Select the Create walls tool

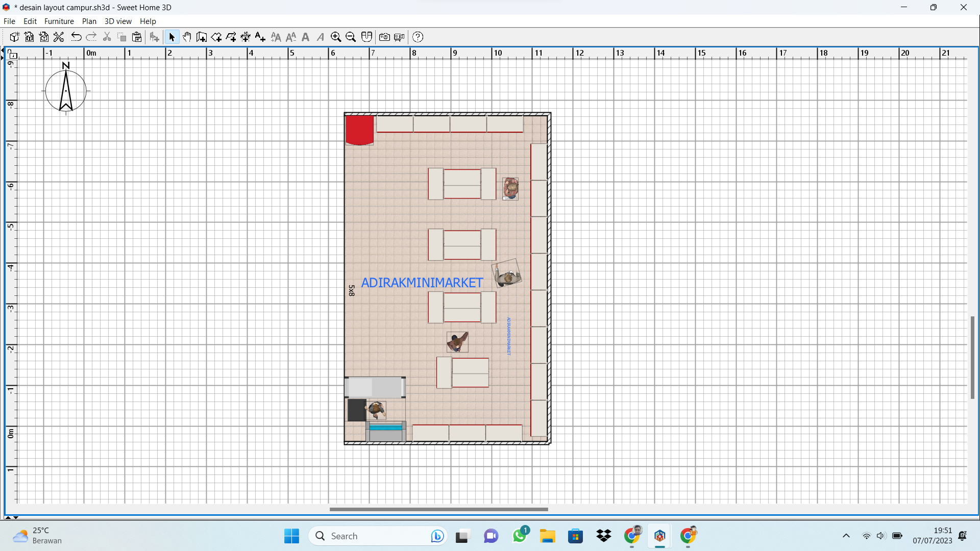tap(202, 37)
